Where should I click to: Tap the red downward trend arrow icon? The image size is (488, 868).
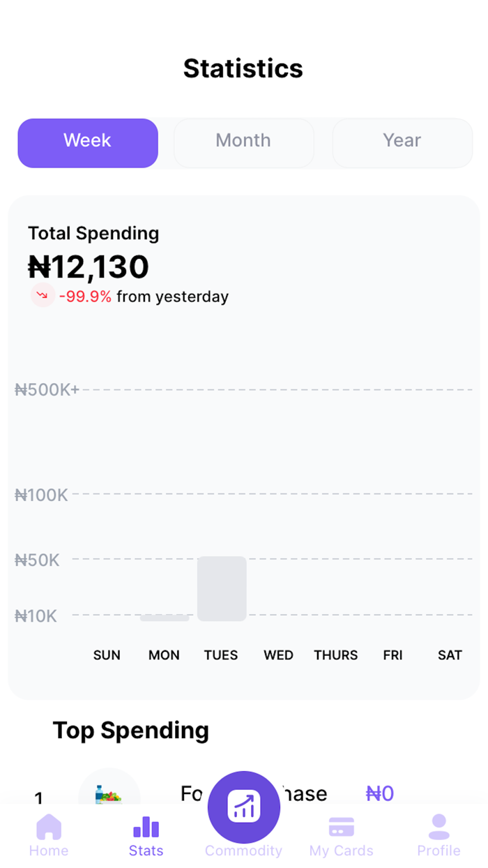(x=43, y=296)
